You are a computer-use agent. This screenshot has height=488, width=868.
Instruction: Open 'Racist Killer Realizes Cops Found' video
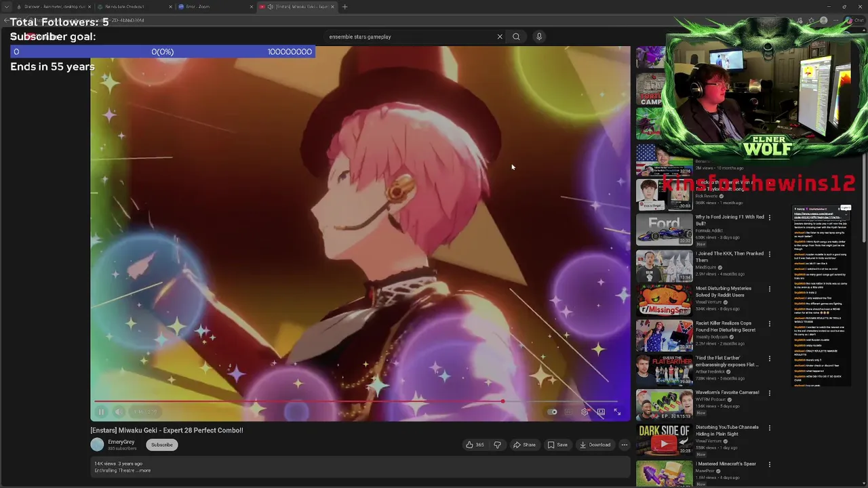point(725,327)
